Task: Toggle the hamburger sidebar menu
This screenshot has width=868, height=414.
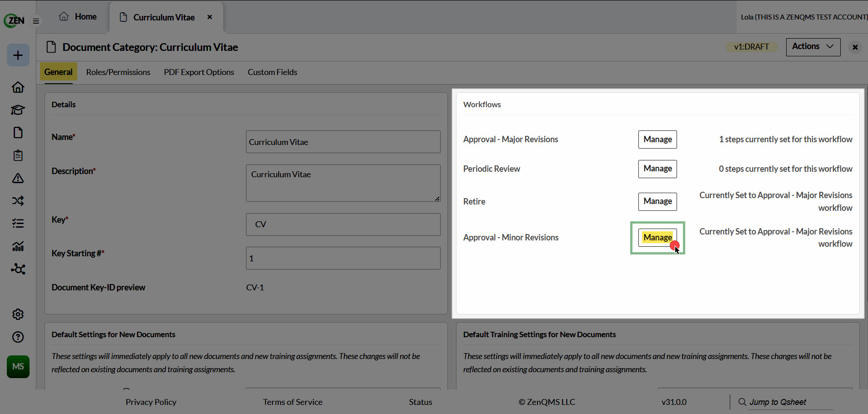Action: point(36,21)
